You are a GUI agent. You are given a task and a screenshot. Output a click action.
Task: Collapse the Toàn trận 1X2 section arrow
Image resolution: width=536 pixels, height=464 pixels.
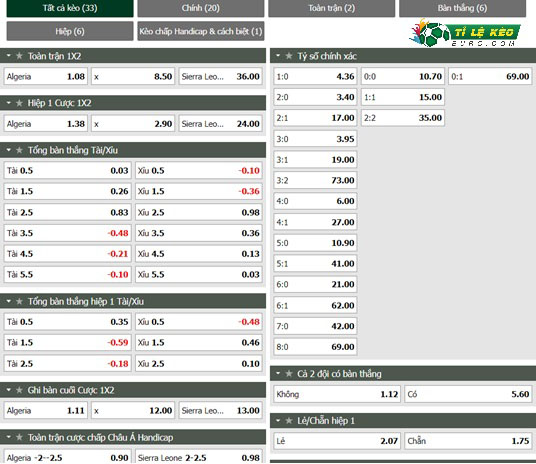pyautogui.click(x=9, y=55)
